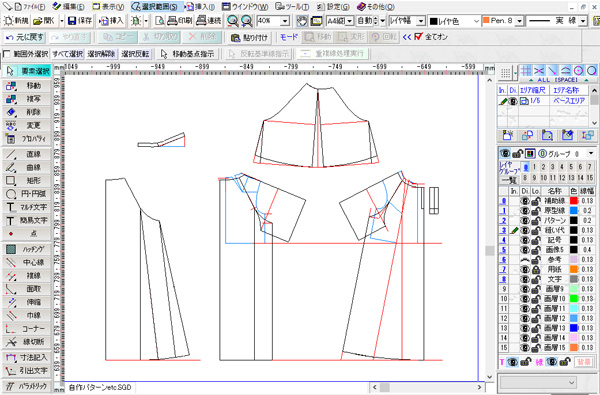Toggle lock of 用紙 layer

(536, 269)
